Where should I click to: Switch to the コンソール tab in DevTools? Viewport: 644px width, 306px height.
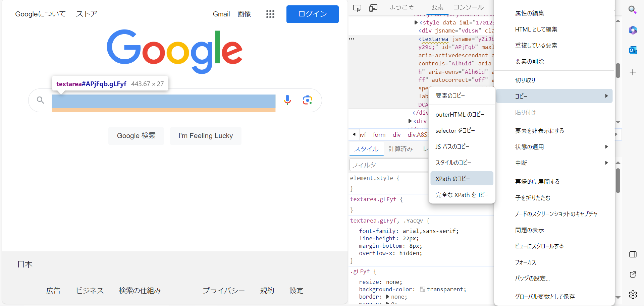tap(468, 7)
